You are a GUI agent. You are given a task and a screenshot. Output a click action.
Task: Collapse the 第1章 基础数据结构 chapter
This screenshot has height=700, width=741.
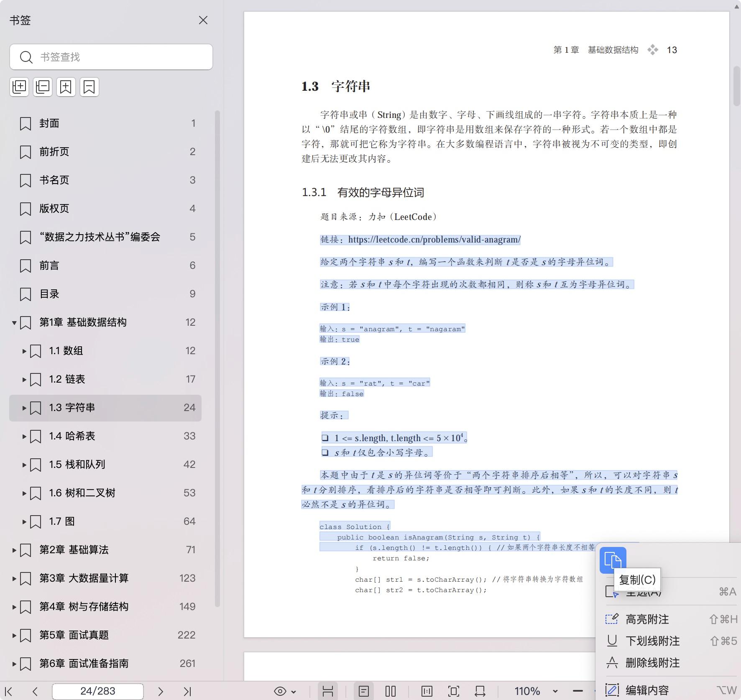[15, 322]
